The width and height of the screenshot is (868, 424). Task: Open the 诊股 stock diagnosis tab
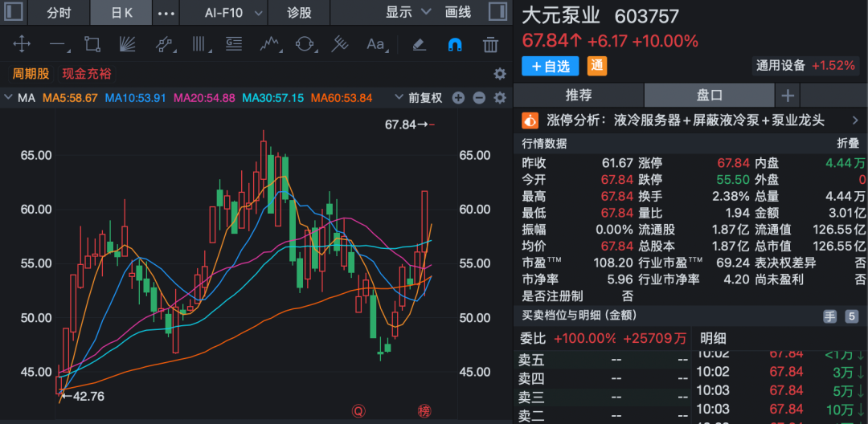pyautogui.click(x=300, y=13)
